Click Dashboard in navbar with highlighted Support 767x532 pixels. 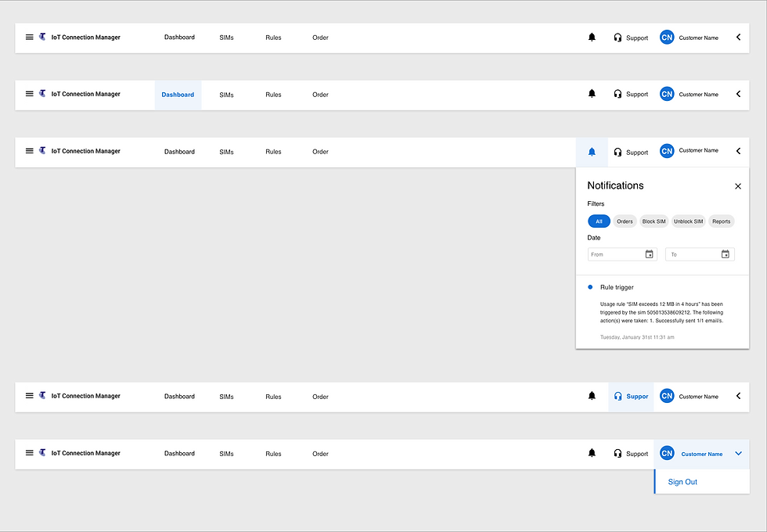pyautogui.click(x=179, y=397)
